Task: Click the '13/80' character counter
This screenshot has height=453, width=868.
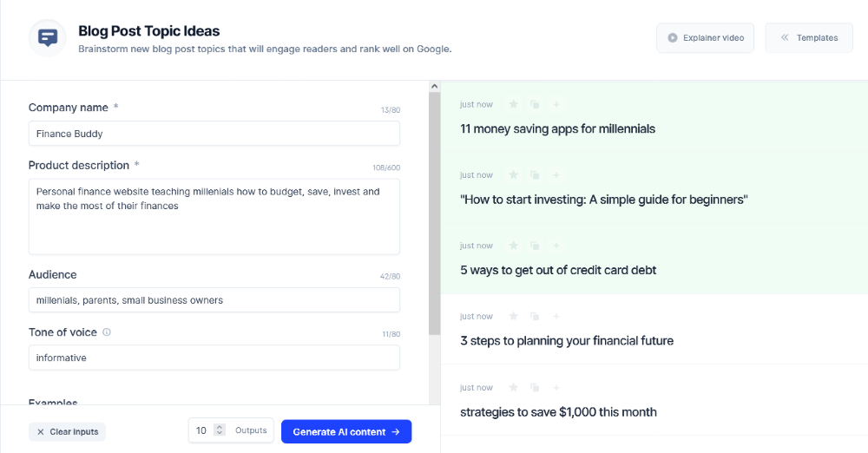Action: 391,110
